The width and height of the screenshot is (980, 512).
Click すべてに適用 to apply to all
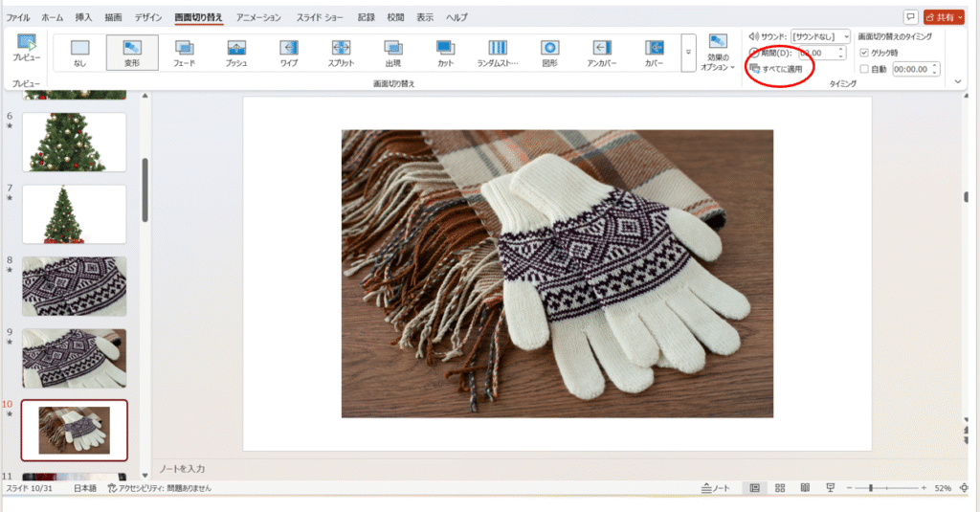coord(776,69)
